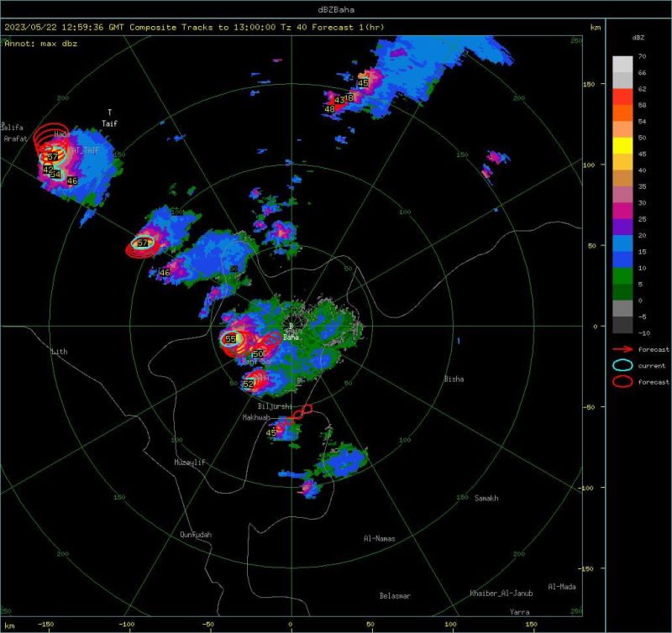This screenshot has height=633, width=672.
Task: Click the Al-Namas town label
Action: click(x=380, y=538)
